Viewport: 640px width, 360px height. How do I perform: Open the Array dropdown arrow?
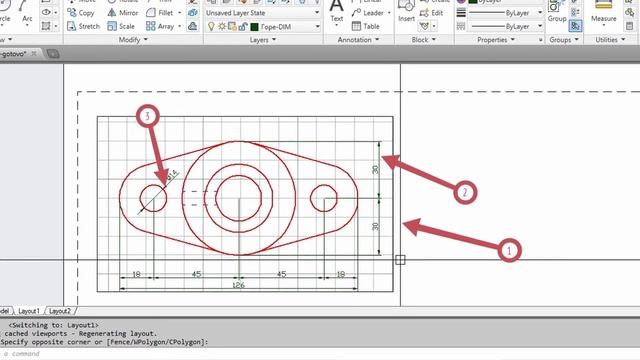179,26
